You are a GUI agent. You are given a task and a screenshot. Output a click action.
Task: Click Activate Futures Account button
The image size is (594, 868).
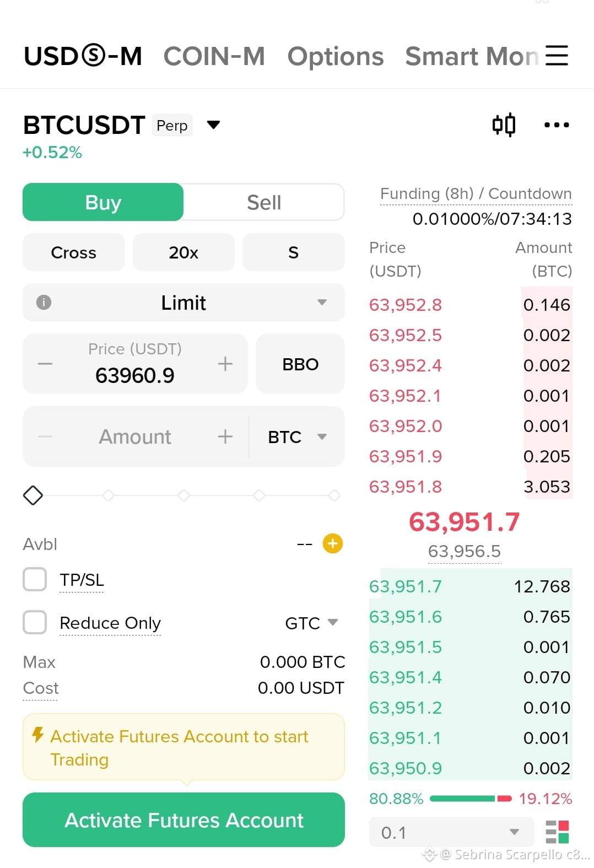[x=183, y=820]
